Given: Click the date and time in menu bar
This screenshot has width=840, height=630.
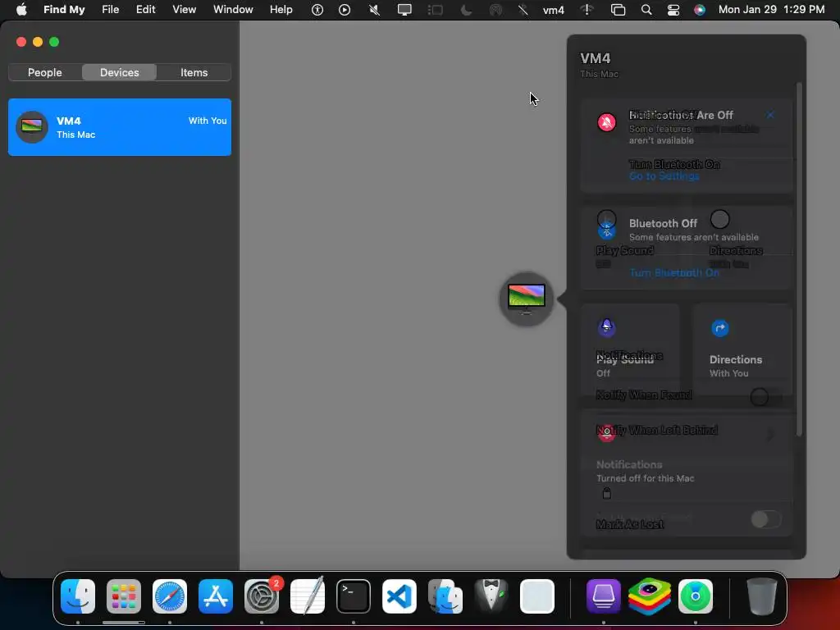Looking at the screenshot, I should [x=771, y=10].
